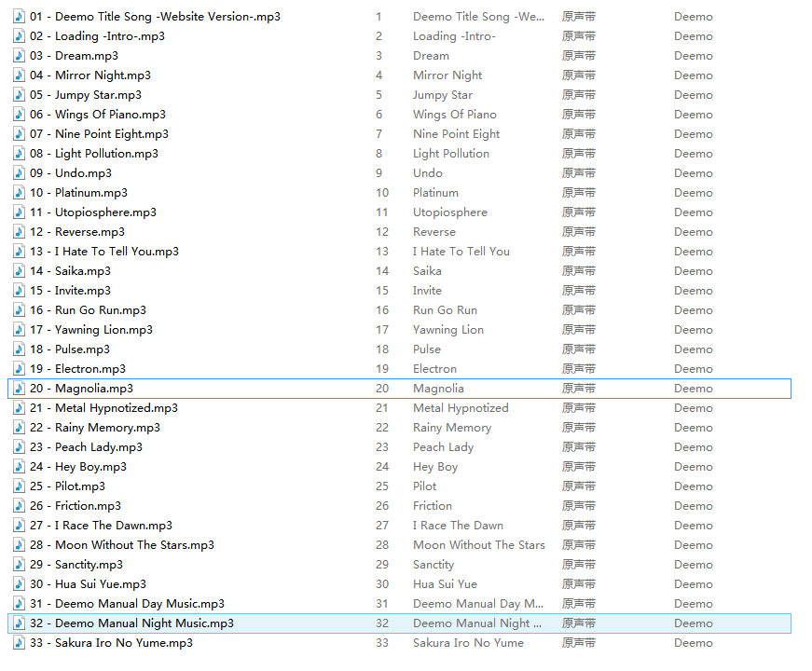Click the Deemo album cell in the Friction row
The image size is (812, 671).
[x=694, y=506]
